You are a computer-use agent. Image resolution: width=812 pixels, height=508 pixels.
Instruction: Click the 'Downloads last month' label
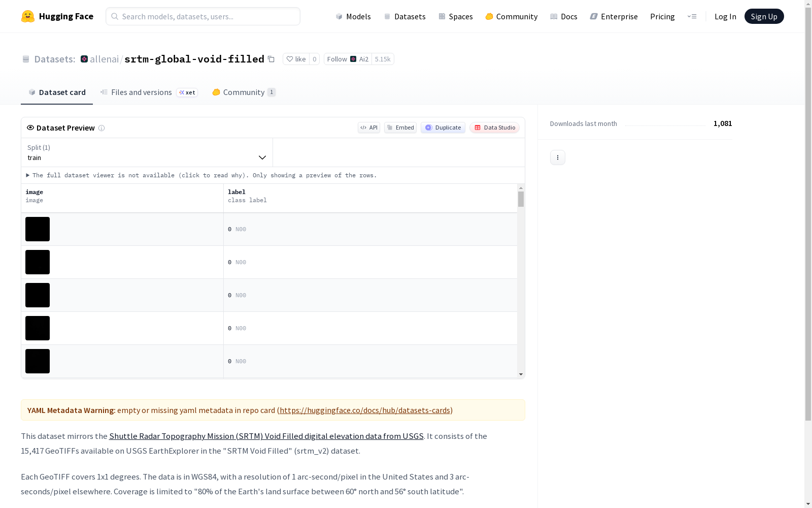584,123
